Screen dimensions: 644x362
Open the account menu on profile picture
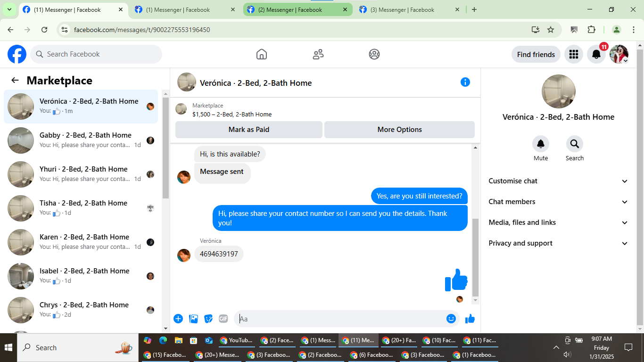(x=619, y=54)
